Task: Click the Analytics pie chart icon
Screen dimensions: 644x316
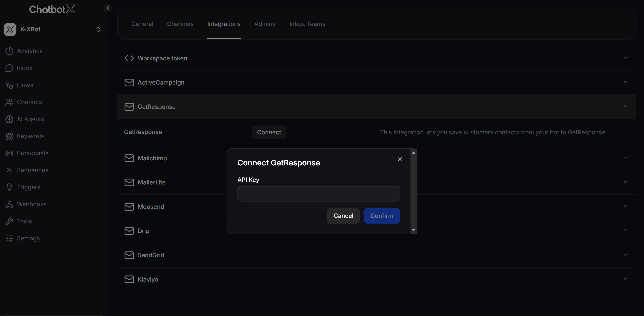Action: click(x=9, y=51)
